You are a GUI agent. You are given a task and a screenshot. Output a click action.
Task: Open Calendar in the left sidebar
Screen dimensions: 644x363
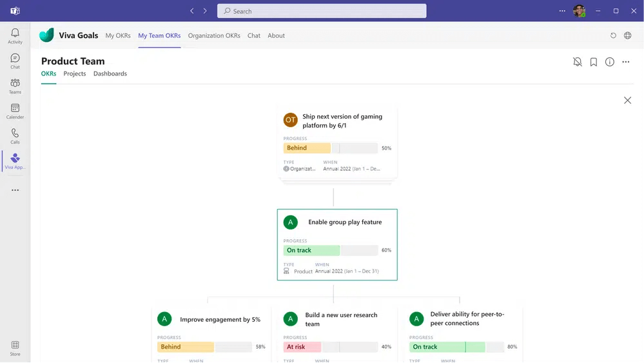15,112
